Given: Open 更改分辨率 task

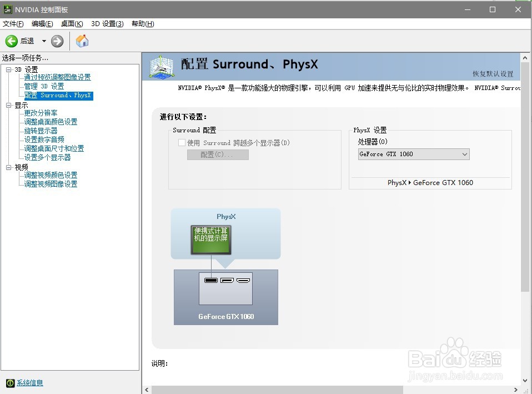Looking at the screenshot, I should 41,113.
